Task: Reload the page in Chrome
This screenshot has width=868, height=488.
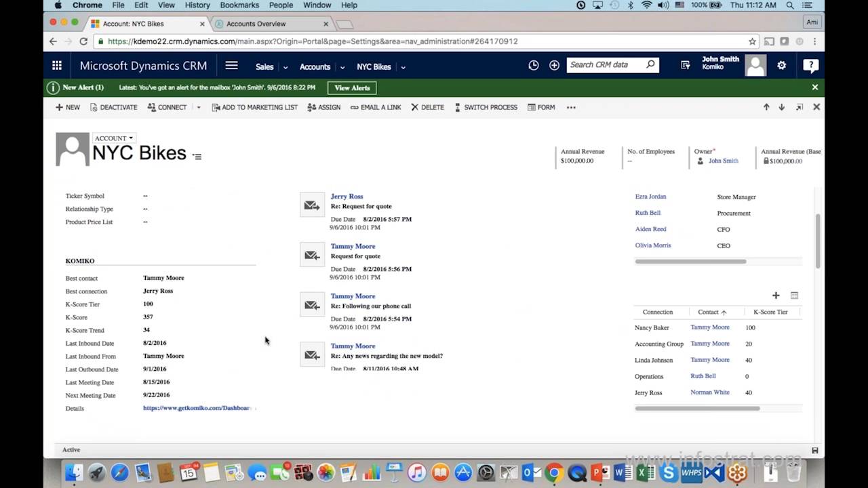Action: click(x=83, y=41)
